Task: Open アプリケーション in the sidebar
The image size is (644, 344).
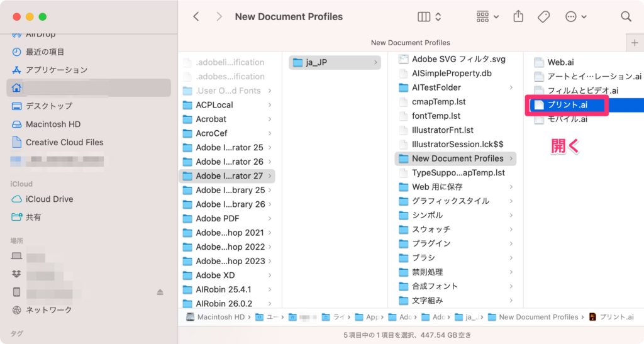Action: tap(56, 70)
